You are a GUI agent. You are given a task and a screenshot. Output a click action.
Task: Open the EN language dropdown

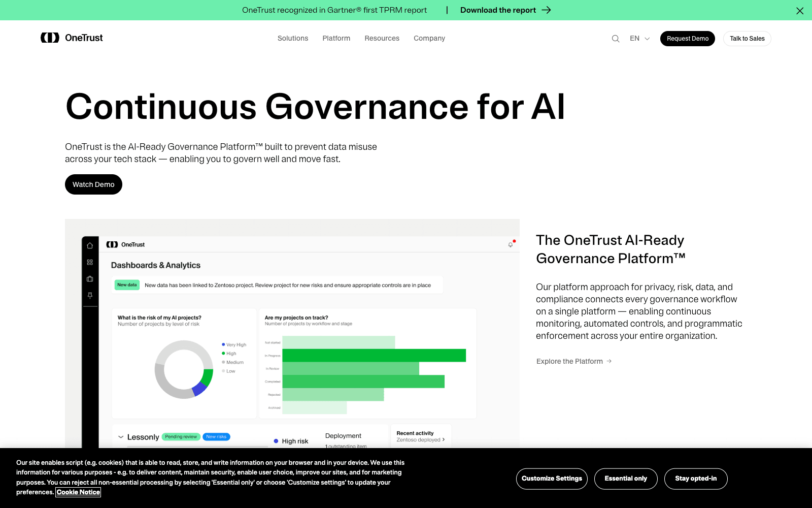click(x=639, y=39)
